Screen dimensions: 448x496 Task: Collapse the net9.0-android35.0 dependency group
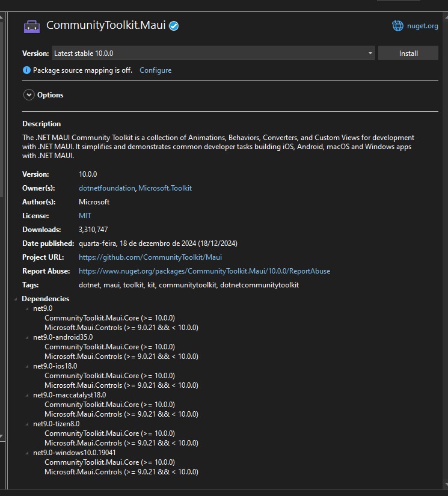point(27,337)
